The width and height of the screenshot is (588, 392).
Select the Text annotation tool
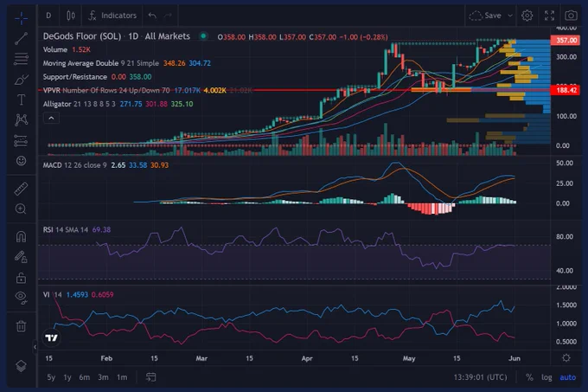pyautogui.click(x=22, y=100)
